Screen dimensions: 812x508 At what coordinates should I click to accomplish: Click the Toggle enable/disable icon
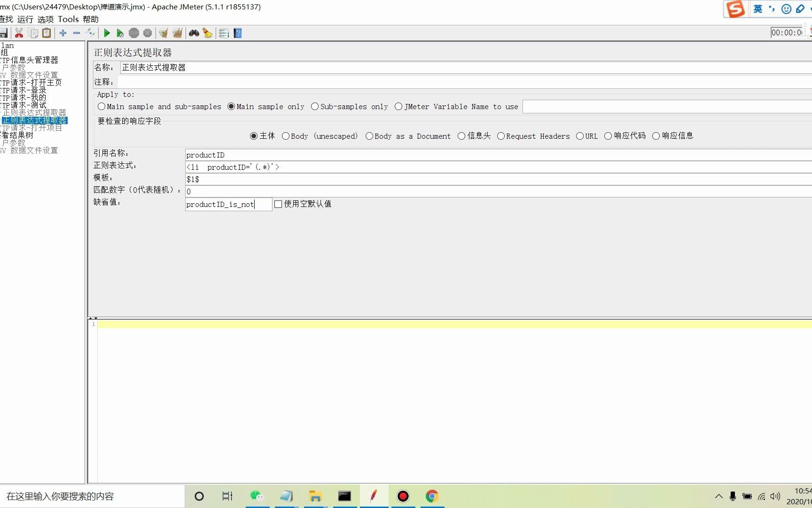91,33
